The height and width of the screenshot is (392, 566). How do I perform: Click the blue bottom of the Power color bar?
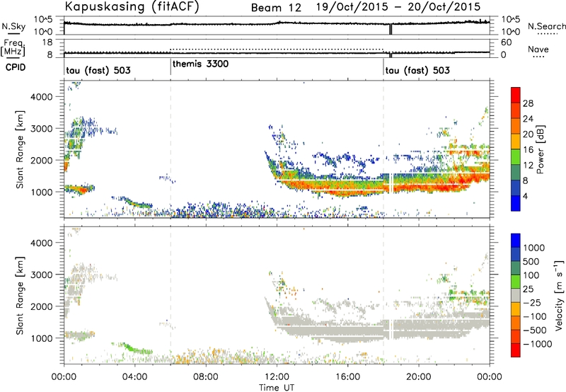point(516,204)
